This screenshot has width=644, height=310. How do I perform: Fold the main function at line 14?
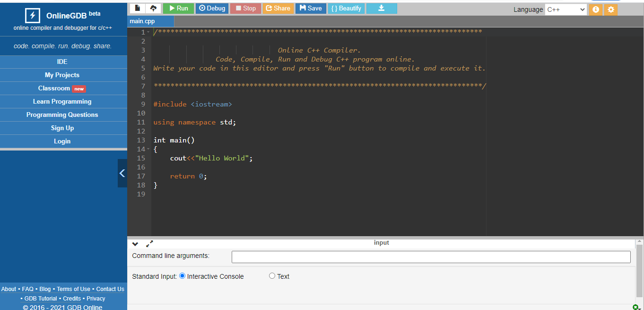pyautogui.click(x=148, y=149)
